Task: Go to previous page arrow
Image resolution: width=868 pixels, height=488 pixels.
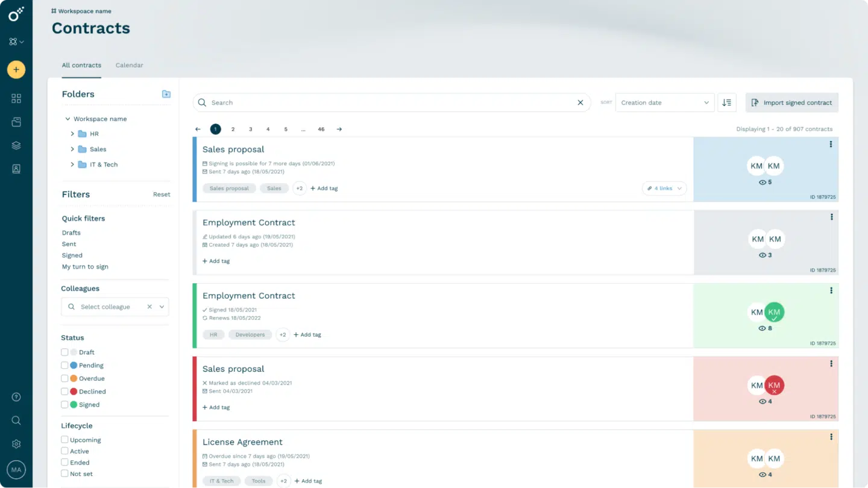Action: pos(198,129)
